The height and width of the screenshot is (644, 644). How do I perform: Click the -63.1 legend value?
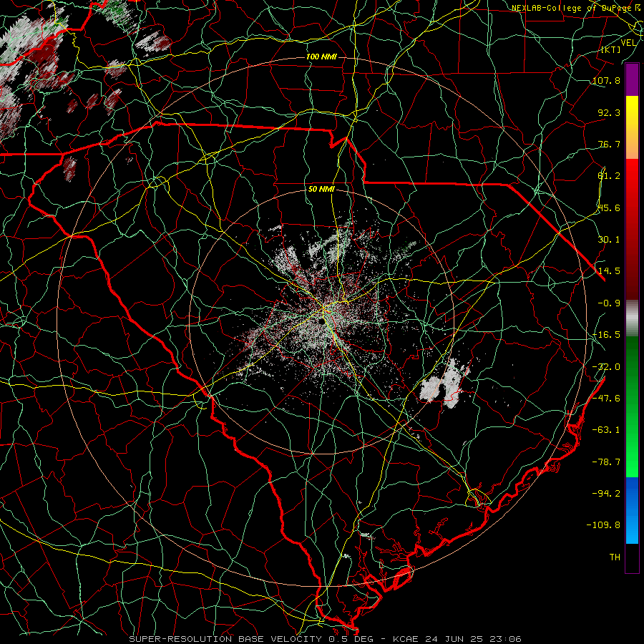[x=606, y=430]
